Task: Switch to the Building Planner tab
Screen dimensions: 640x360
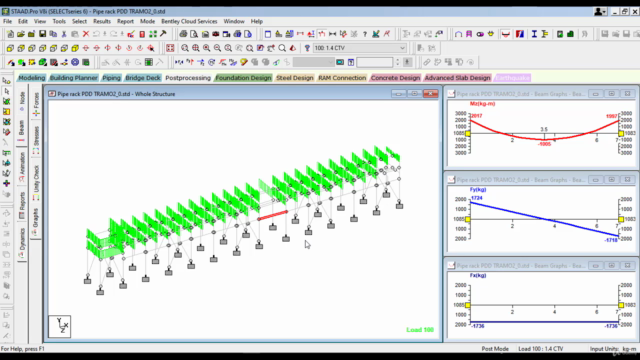Action: click(x=73, y=78)
